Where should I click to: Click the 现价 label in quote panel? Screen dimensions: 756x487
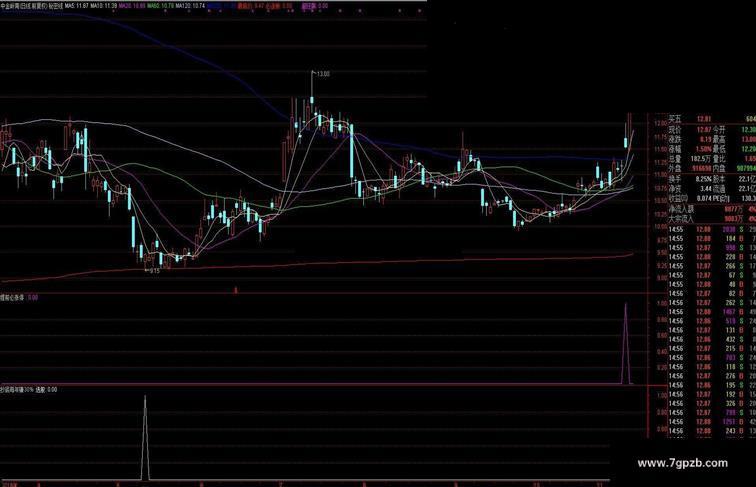[675, 130]
